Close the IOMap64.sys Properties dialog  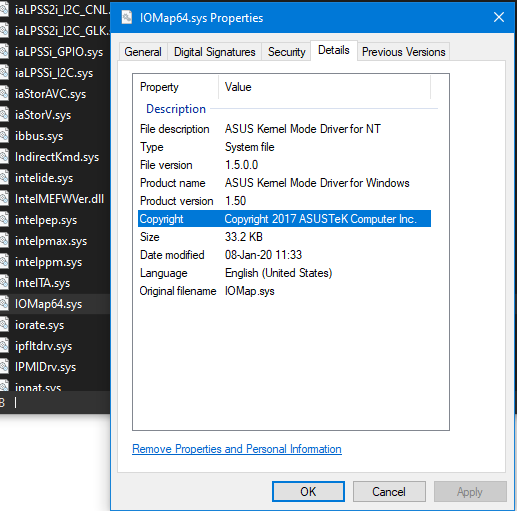click(x=499, y=17)
